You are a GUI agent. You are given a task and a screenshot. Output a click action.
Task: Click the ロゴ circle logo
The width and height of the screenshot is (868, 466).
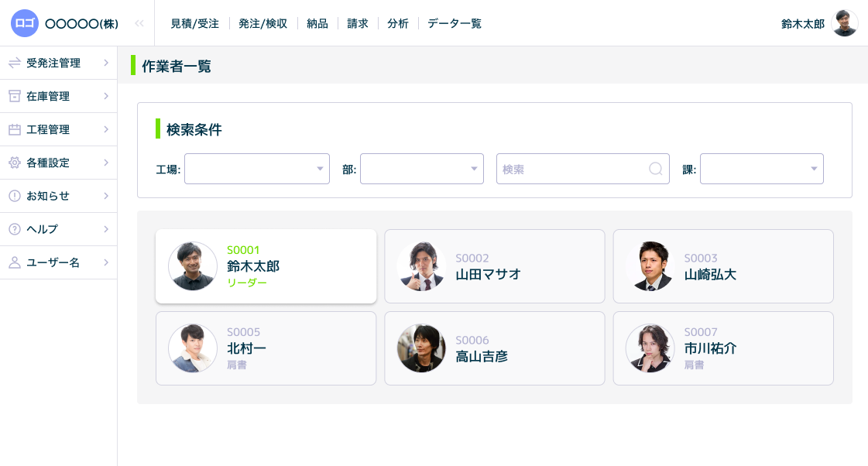click(x=25, y=23)
